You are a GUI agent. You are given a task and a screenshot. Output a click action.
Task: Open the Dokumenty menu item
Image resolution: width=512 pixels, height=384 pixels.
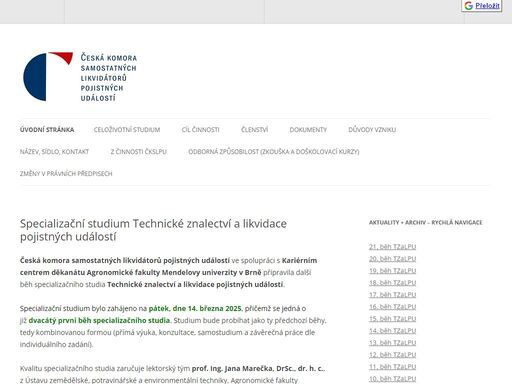(308, 130)
